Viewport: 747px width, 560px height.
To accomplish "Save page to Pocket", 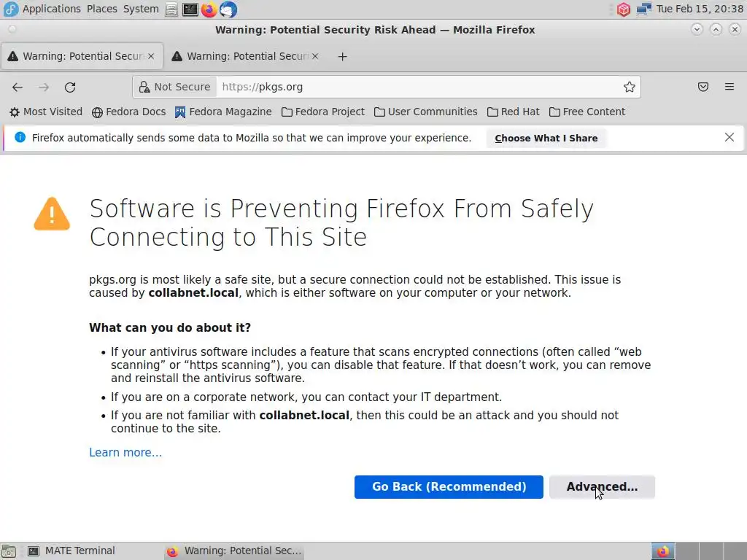I will (703, 87).
